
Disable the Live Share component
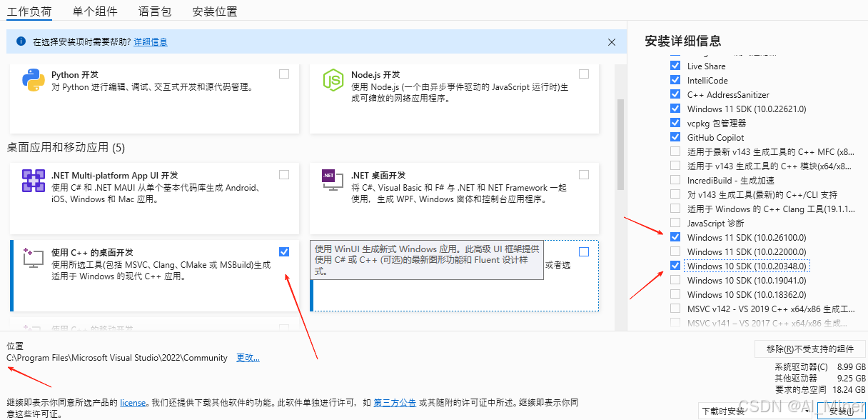pyautogui.click(x=675, y=66)
